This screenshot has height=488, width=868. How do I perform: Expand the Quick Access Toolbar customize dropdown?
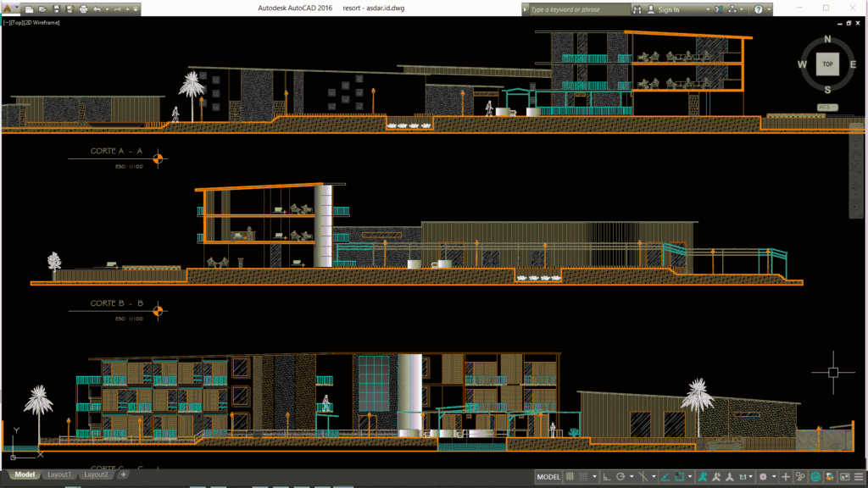137,9
